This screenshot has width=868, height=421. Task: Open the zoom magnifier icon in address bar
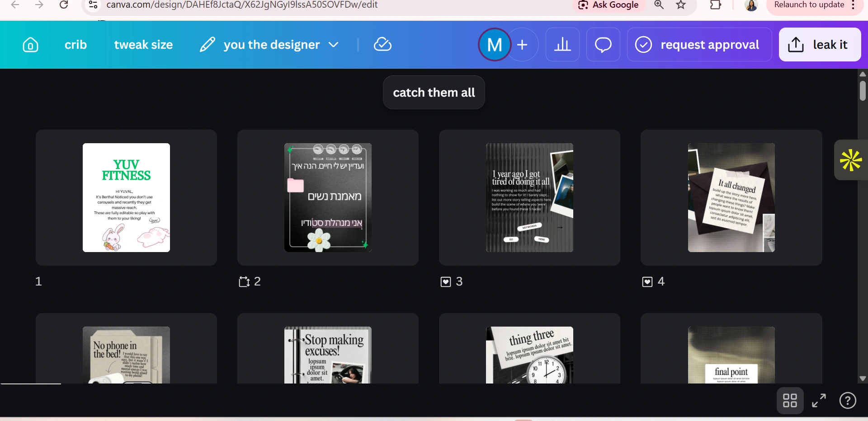pyautogui.click(x=659, y=5)
